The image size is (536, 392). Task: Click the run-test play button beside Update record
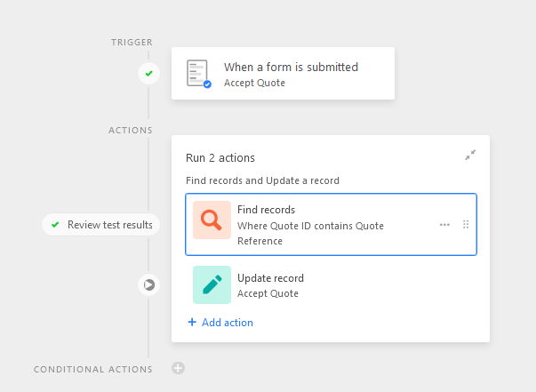(148, 284)
